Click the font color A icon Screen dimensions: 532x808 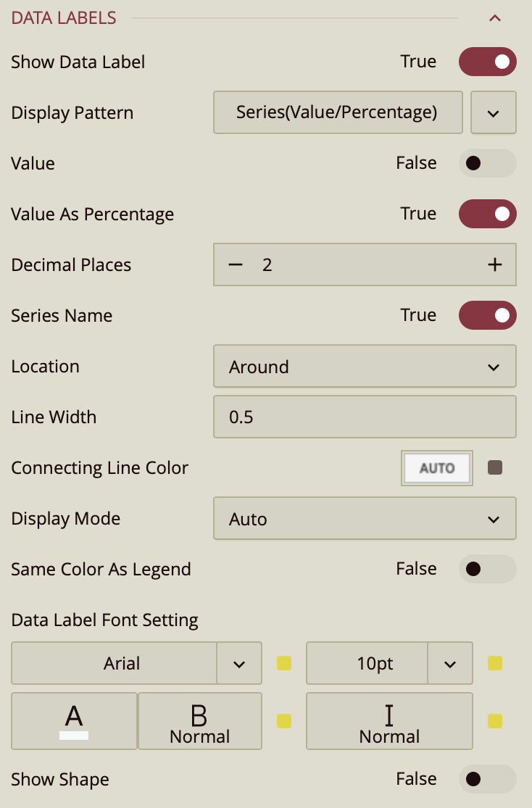point(74,721)
